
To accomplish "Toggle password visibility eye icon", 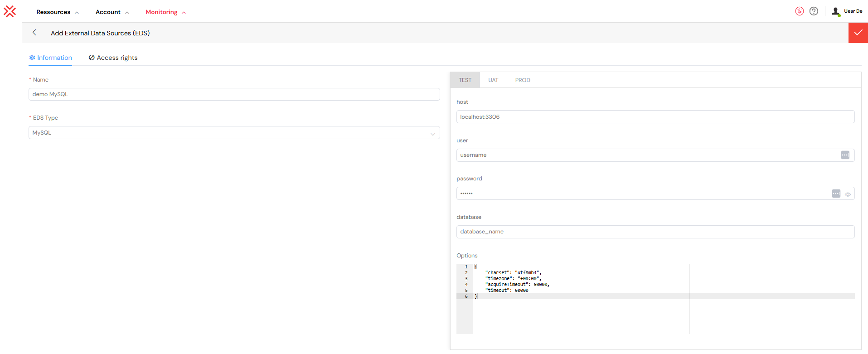I will tap(848, 194).
